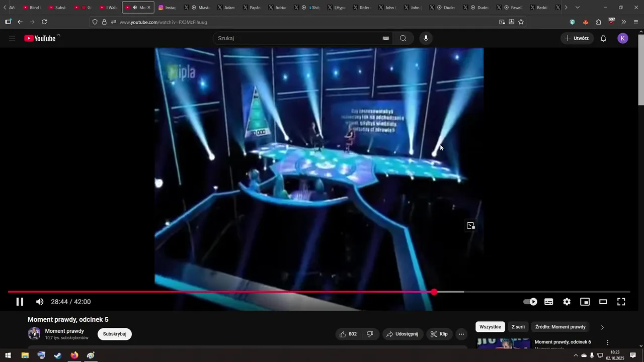The width and height of the screenshot is (644, 362).
Task: Click the Udostępnij share button
Action: 402,334
